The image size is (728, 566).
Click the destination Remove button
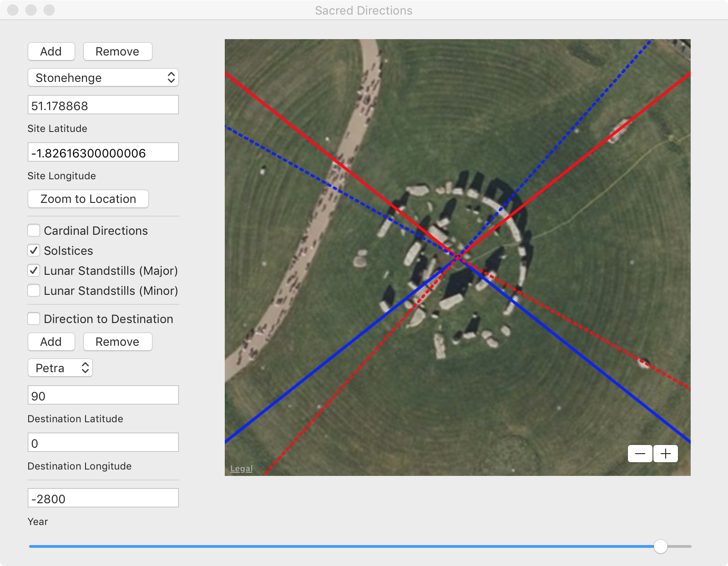pos(117,342)
